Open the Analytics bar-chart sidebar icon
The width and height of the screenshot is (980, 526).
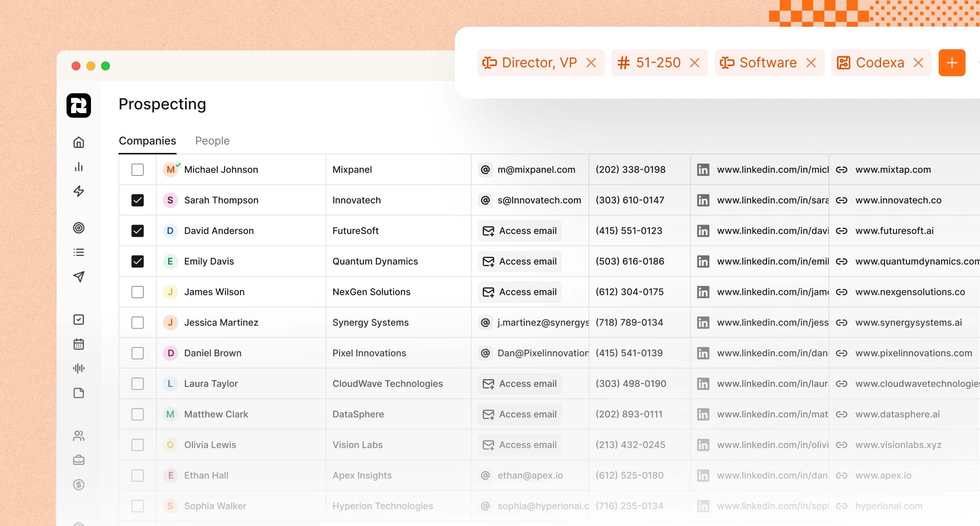coord(78,167)
